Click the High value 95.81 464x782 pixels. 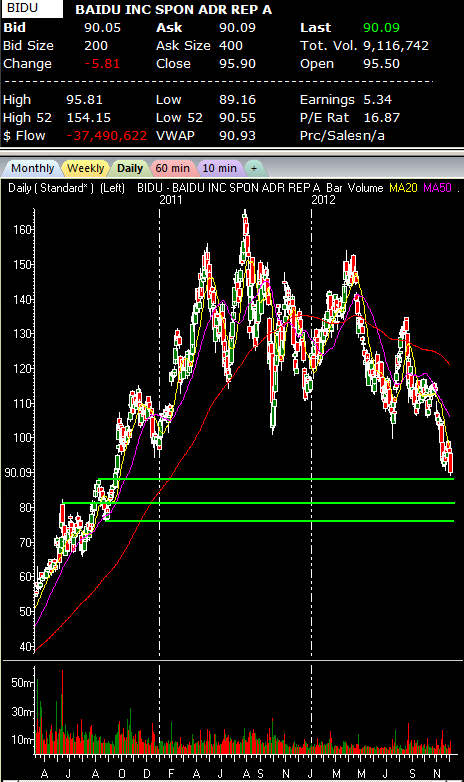click(x=84, y=100)
